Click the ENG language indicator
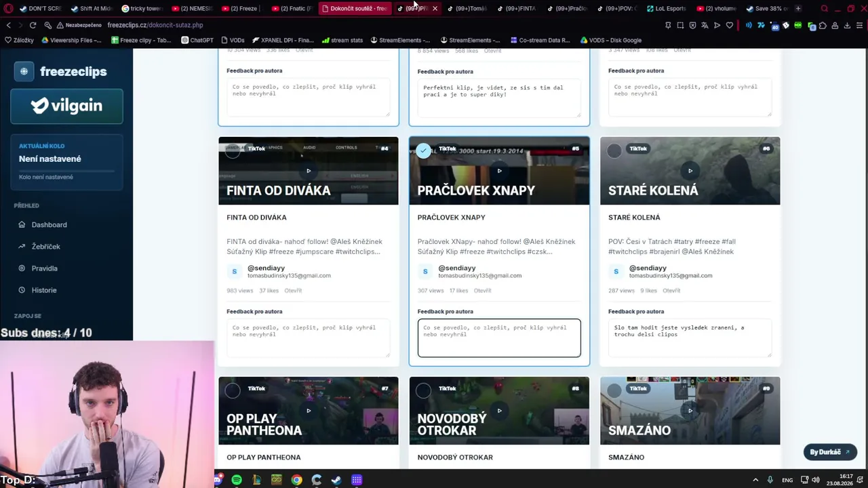 click(x=787, y=480)
